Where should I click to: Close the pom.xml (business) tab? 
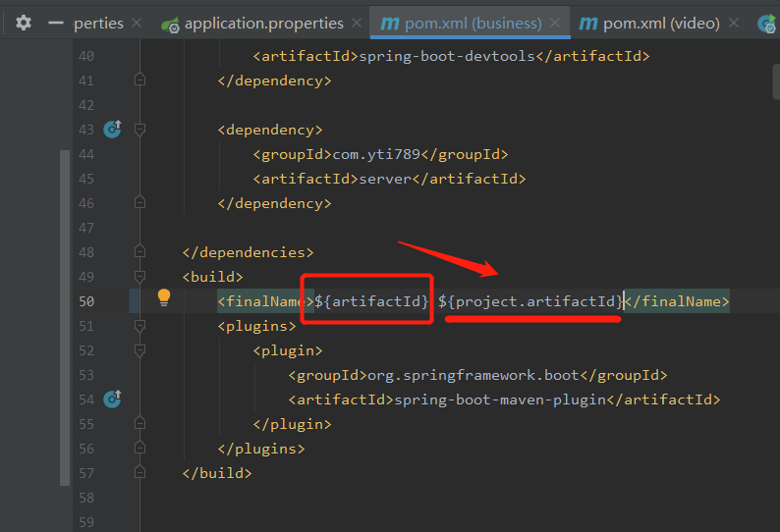pyautogui.click(x=555, y=23)
